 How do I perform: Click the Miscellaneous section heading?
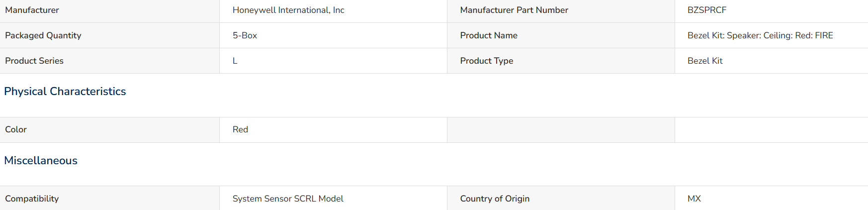coord(41,161)
